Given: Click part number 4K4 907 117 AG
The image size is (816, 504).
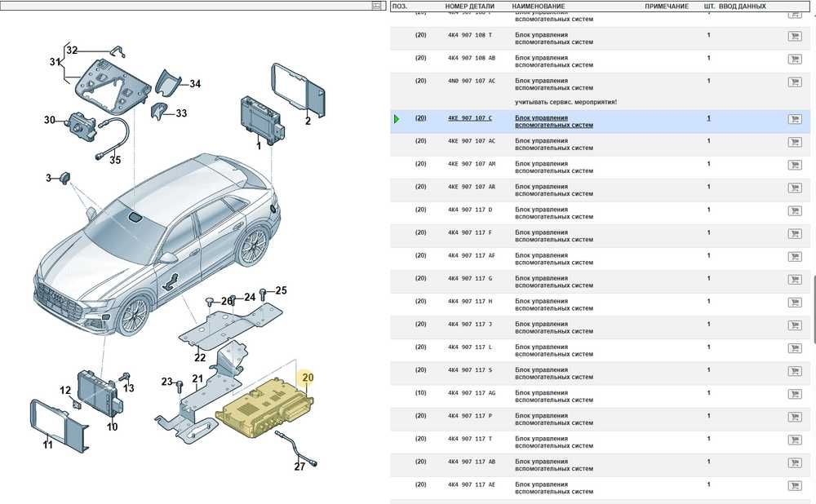Looking at the screenshot, I should pos(472,393).
